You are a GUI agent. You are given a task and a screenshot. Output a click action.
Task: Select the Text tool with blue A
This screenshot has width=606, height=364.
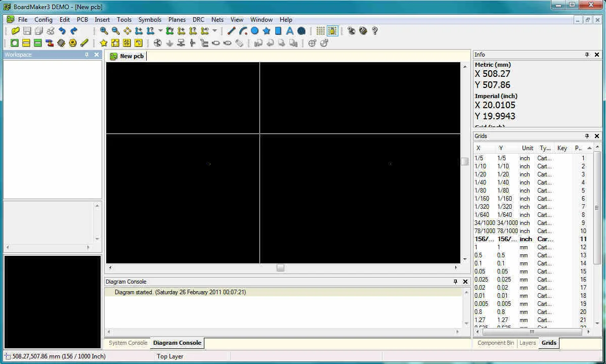[289, 31]
